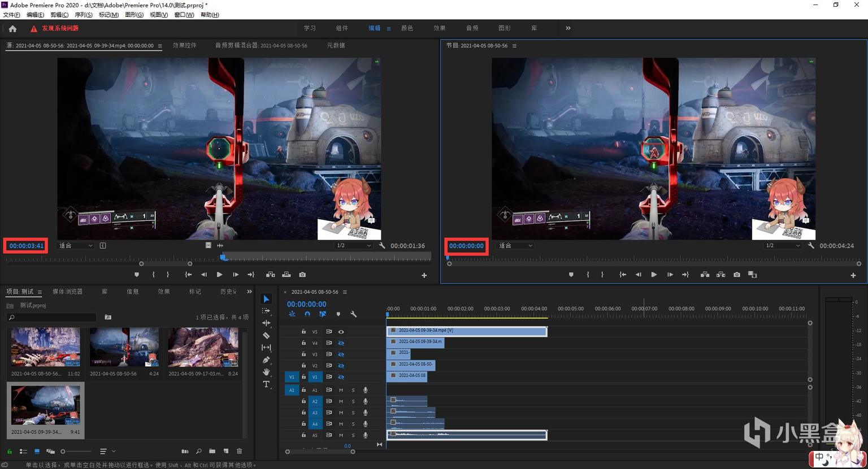Mute audio track A2
868x469 pixels.
(341, 401)
